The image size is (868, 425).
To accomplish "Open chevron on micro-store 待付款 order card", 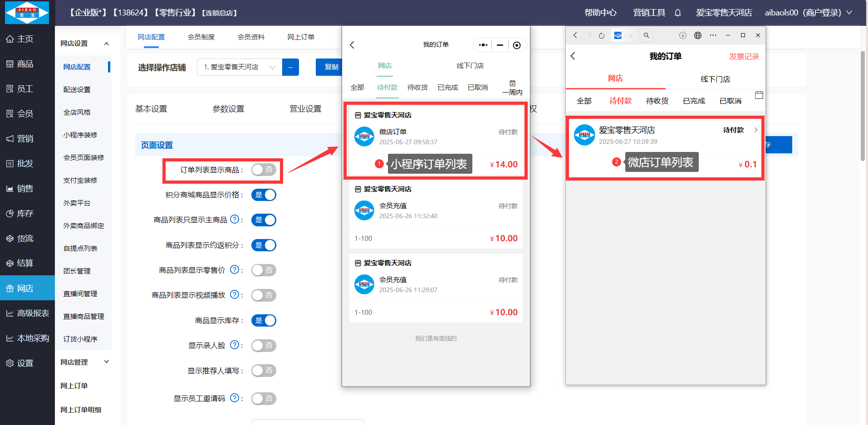I will point(756,130).
